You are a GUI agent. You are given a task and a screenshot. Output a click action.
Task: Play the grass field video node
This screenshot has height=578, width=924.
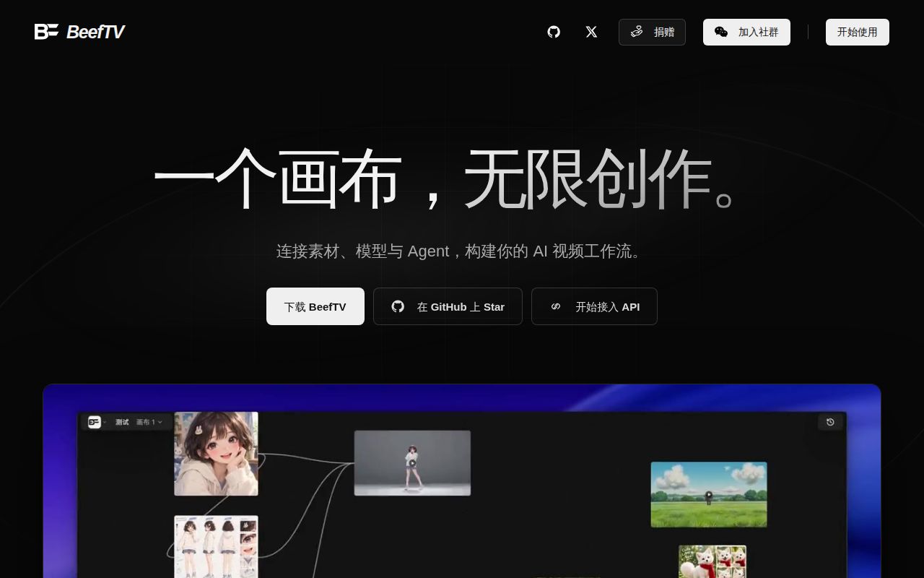709,495
